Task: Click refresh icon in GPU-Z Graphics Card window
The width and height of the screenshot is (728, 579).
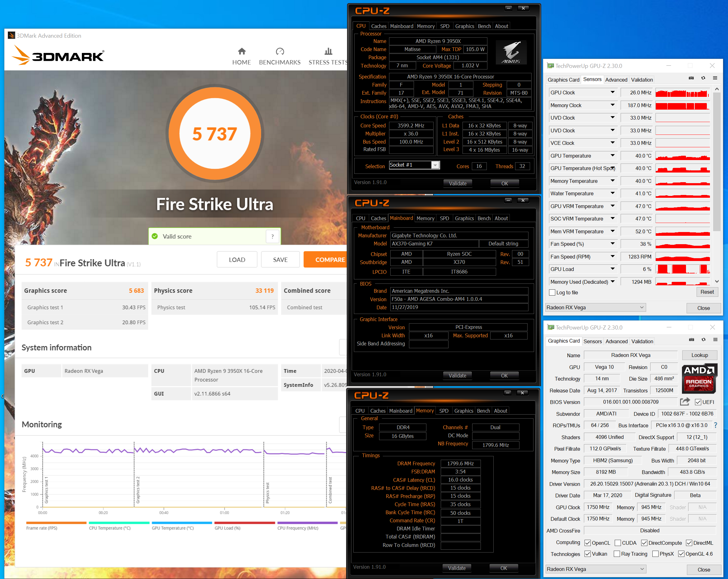Action: point(704,339)
